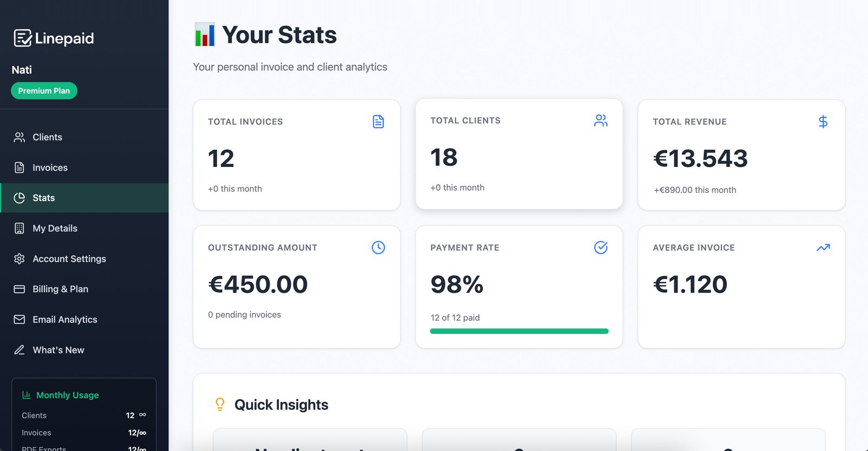Image resolution: width=868 pixels, height=451 pixels.
Task: Select the Stats sidebar item
Action: 43,198
